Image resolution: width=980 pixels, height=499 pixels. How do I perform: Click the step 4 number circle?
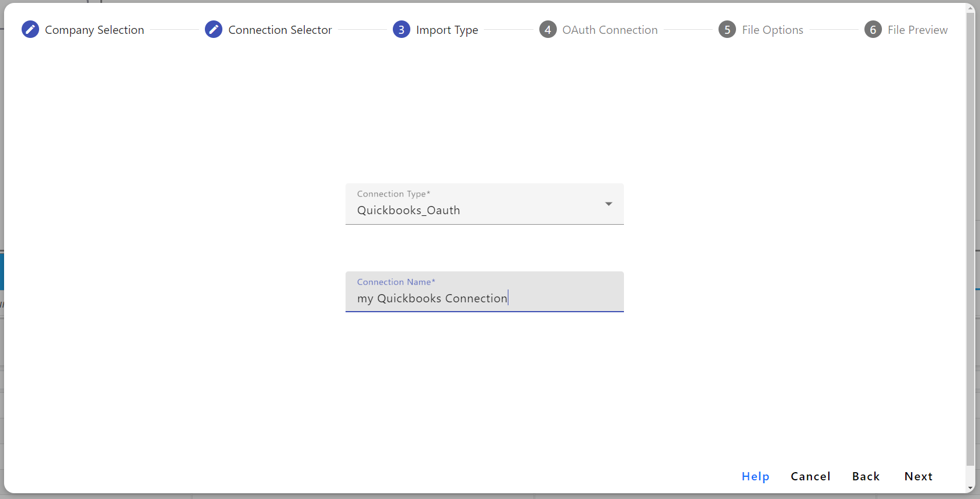(x=547, y=29)
